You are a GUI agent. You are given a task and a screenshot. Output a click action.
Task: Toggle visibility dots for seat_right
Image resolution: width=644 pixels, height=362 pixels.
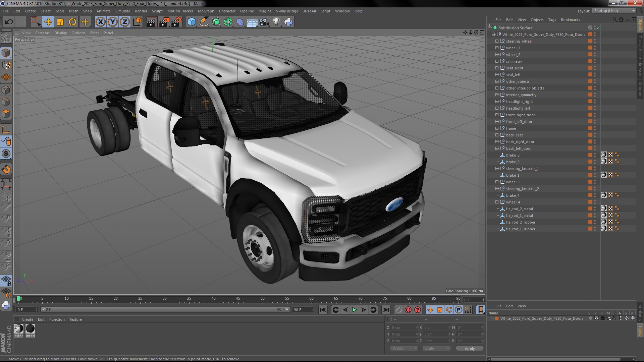[595, 68]
